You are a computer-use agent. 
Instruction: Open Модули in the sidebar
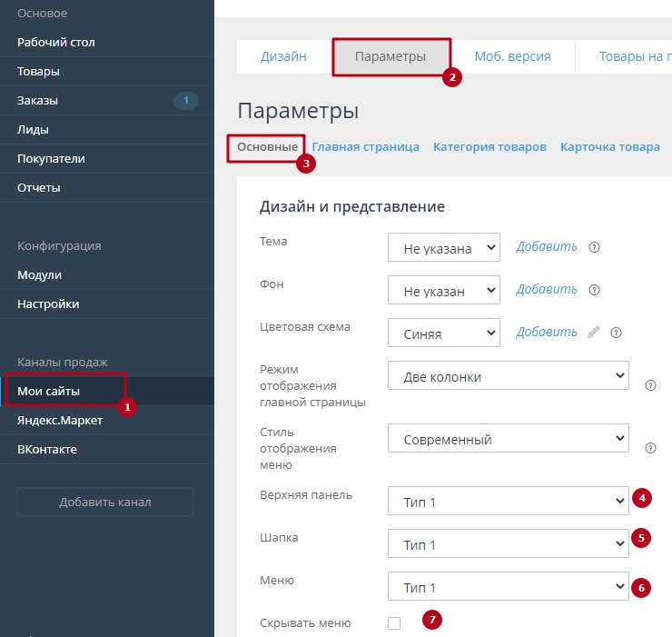tap(39, 274)
